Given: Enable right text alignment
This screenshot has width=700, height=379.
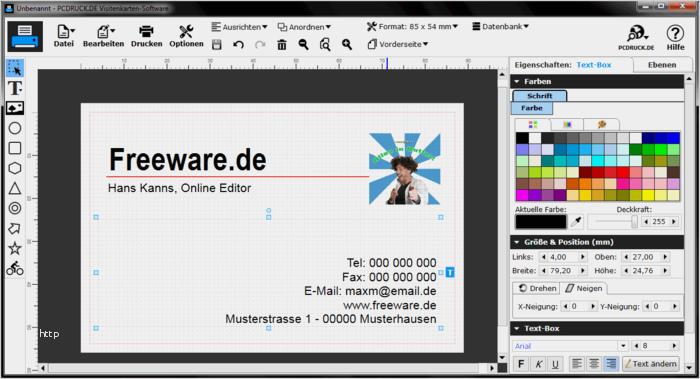Looking at the screenshot, I should [611, 364].
